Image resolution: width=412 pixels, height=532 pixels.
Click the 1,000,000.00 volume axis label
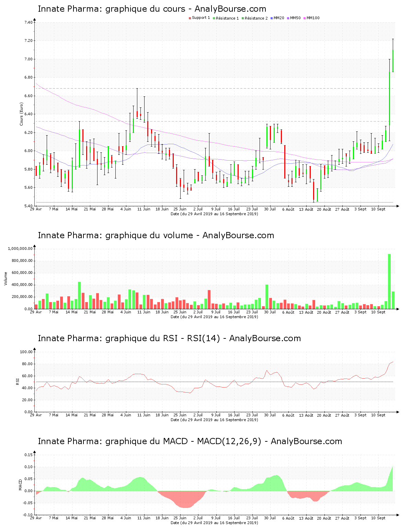pyautogui.click(x=20, y=249)
